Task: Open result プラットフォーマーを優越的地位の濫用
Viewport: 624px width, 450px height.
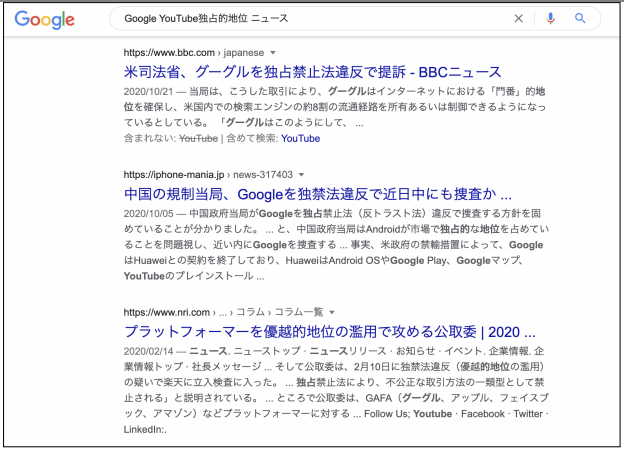Action: (x=330, y=332)
